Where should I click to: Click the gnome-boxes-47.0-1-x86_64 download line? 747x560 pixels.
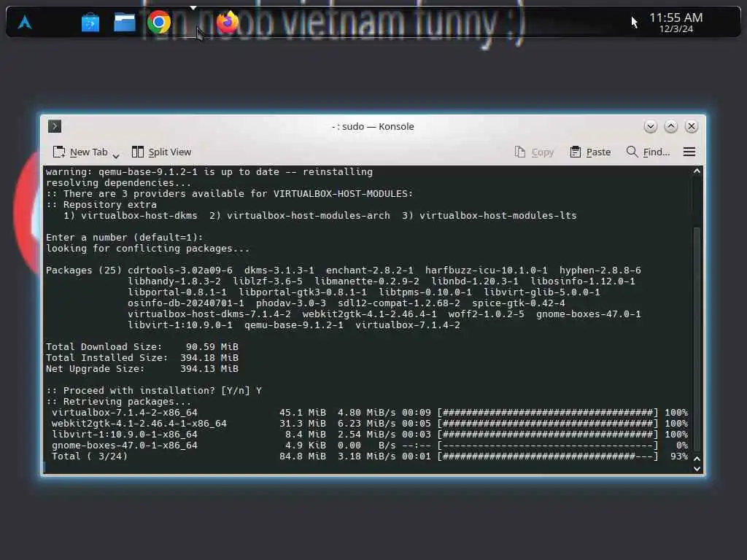370,446
